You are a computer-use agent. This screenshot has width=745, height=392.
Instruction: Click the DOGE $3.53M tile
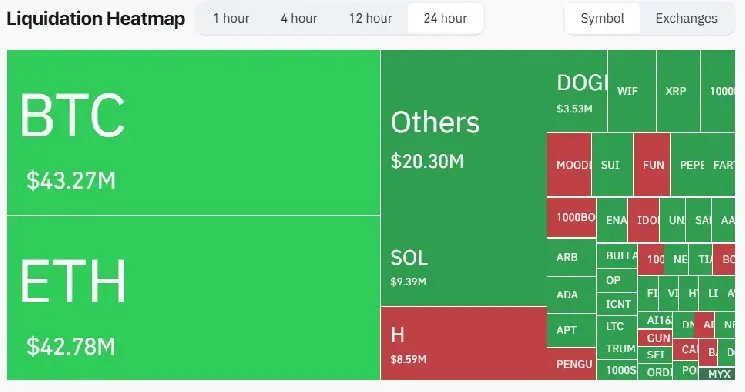point(577,91)
